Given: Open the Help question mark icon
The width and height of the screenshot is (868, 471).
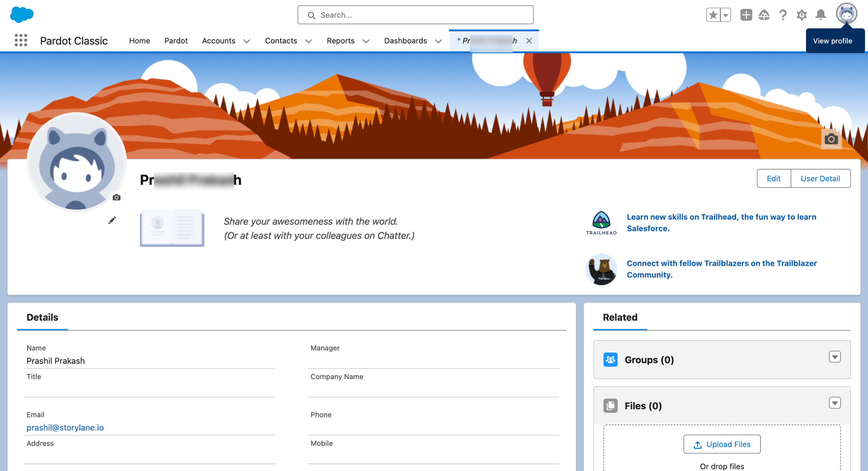Looking at the screenshot, I should [783, 15].
